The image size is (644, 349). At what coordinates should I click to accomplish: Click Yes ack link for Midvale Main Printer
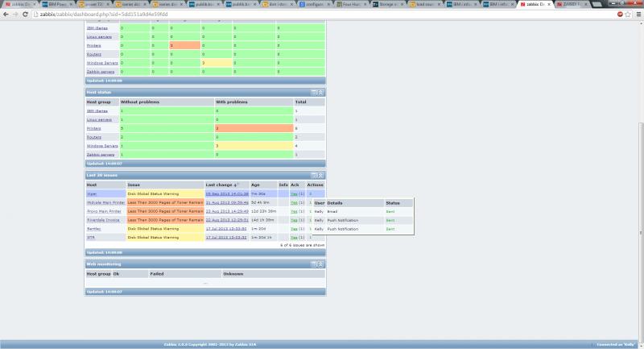click(294, 202)
